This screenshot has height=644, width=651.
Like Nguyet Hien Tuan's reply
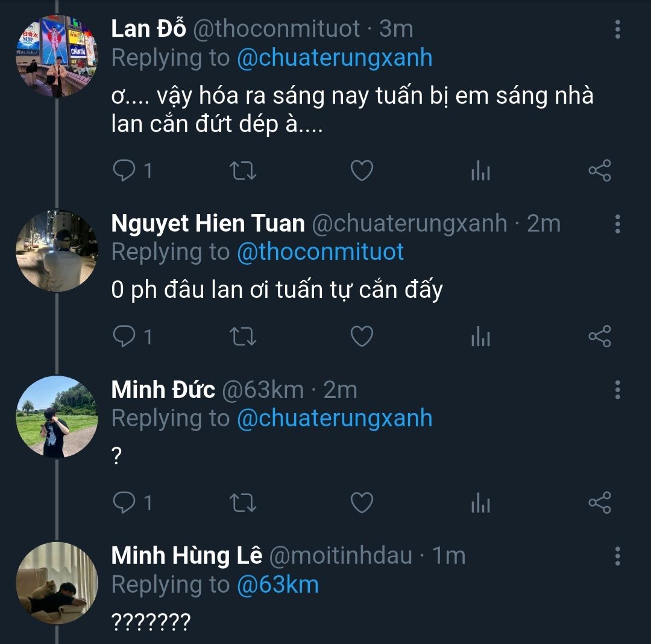tap(362, 336)
